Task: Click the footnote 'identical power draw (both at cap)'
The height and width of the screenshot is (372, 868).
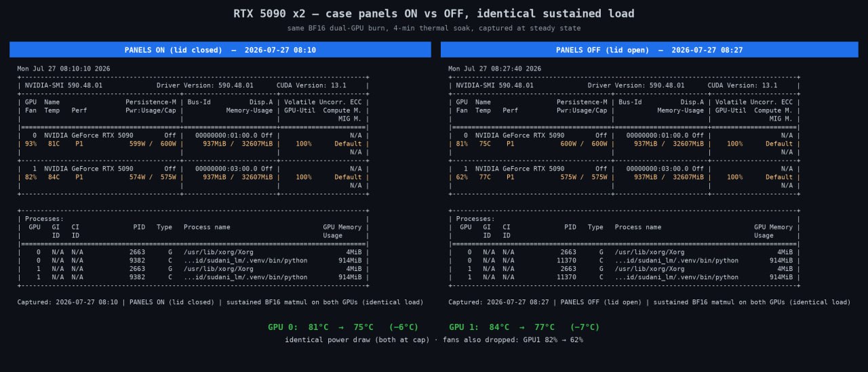Action: click(x=357, y=340)
